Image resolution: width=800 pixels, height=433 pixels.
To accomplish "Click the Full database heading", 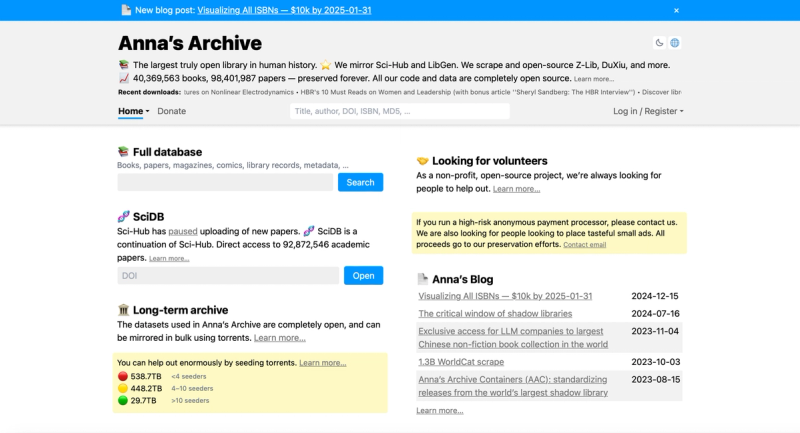I will pyautogui.click(x=167, y=152).
